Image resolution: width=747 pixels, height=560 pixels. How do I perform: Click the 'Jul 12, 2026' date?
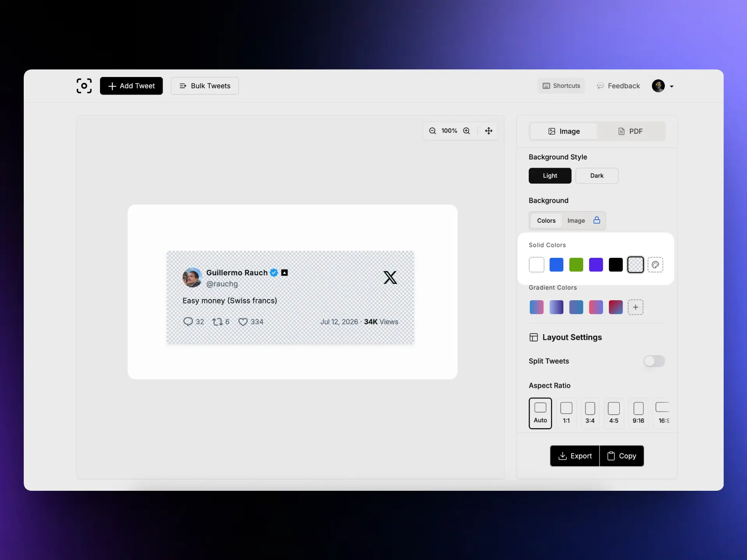pyautogui.click(x=339, y=322)
